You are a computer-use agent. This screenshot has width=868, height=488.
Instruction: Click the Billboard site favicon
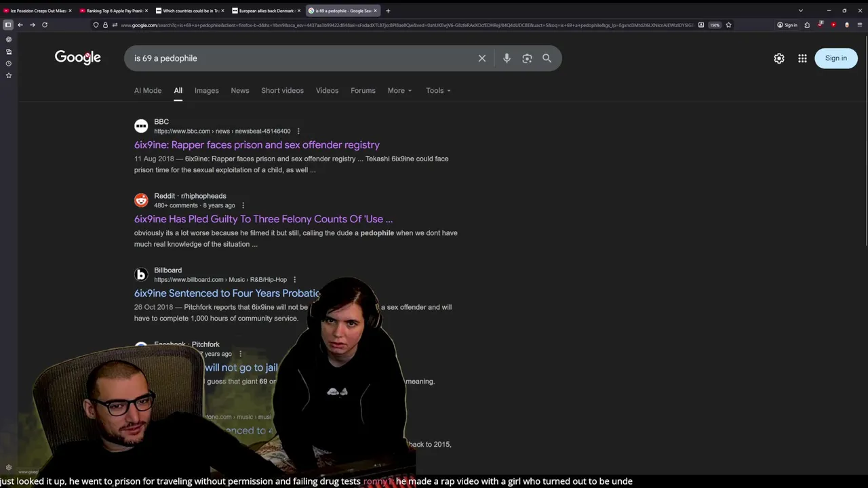141,274
